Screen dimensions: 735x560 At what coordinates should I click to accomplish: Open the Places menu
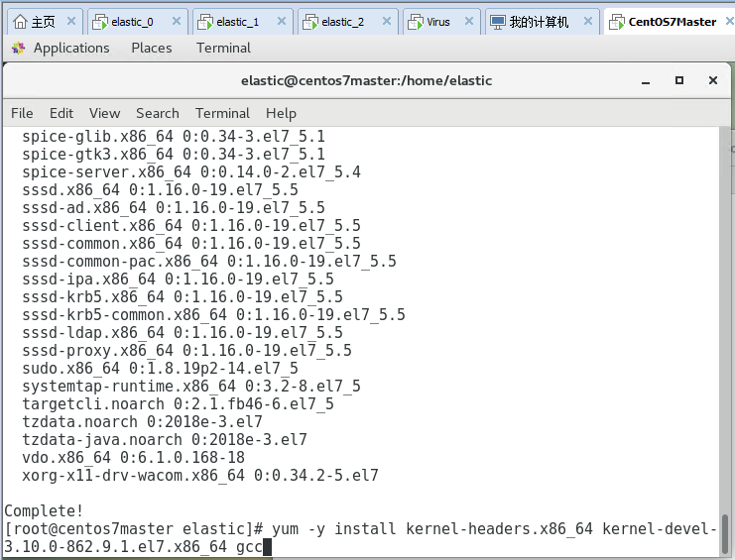click(x=152, y=48)
